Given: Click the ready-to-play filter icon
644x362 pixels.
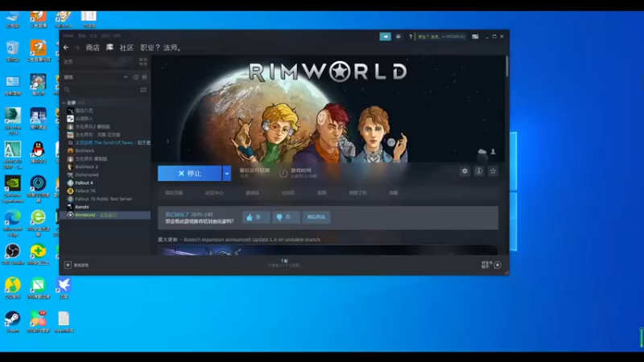Looking at the screenshot, I should tap(145, 77).
